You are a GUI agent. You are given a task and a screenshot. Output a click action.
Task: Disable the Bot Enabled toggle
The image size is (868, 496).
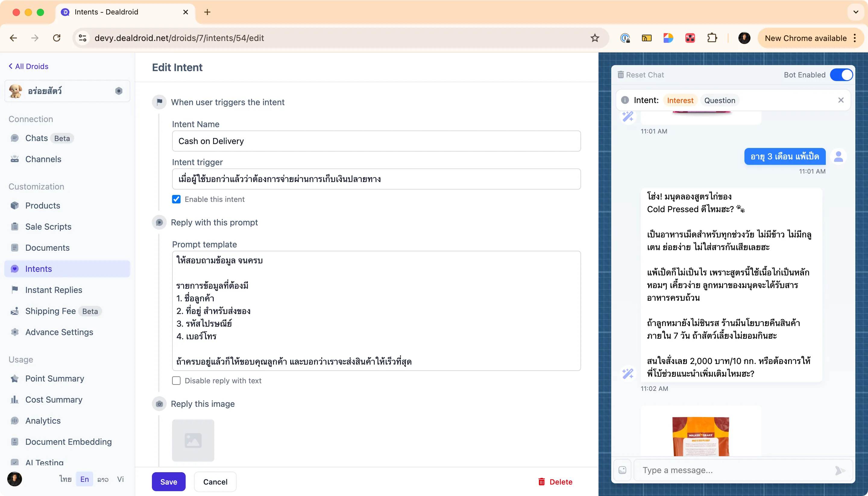[x=841, y=75]
